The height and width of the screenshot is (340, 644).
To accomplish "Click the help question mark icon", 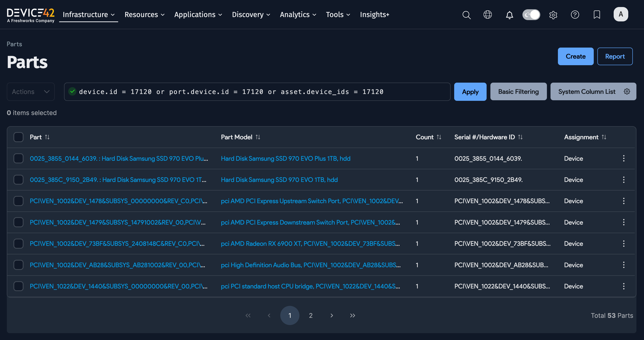I will pyautogui.click(x=575, y=15).
